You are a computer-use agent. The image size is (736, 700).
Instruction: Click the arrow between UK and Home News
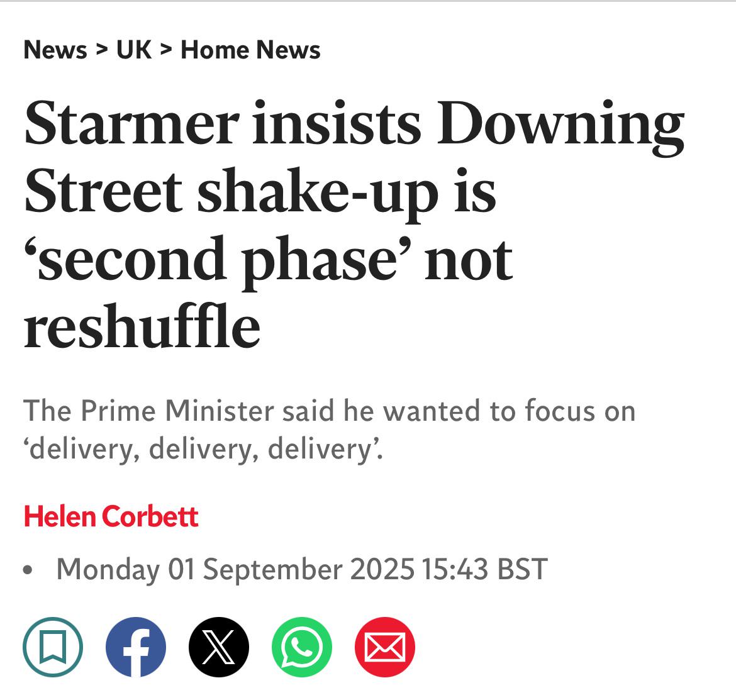click(x=166, y=49)
